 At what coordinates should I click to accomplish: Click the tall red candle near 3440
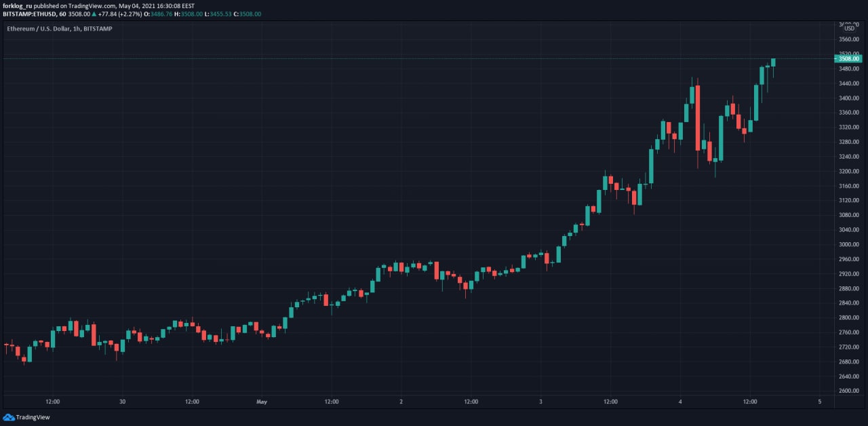pos(697,118)
